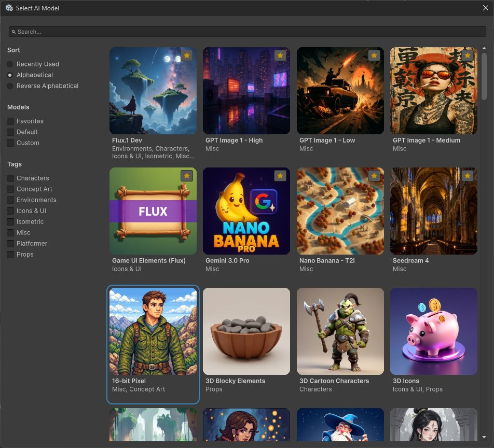Click the 'Seedream 4' model name

pyautogui.click(x=411, y=261)
